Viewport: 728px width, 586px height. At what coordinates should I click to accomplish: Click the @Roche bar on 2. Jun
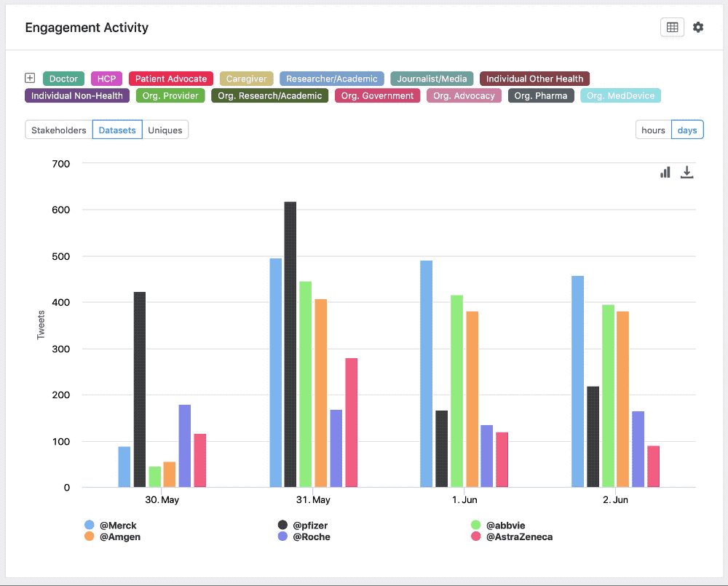coord(638,449)
